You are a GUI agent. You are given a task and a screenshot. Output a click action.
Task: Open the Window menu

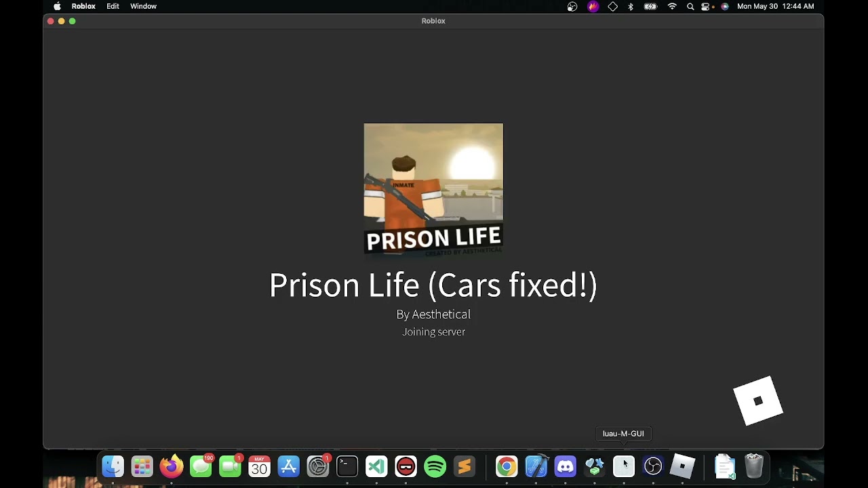click(x=143, y=6)
